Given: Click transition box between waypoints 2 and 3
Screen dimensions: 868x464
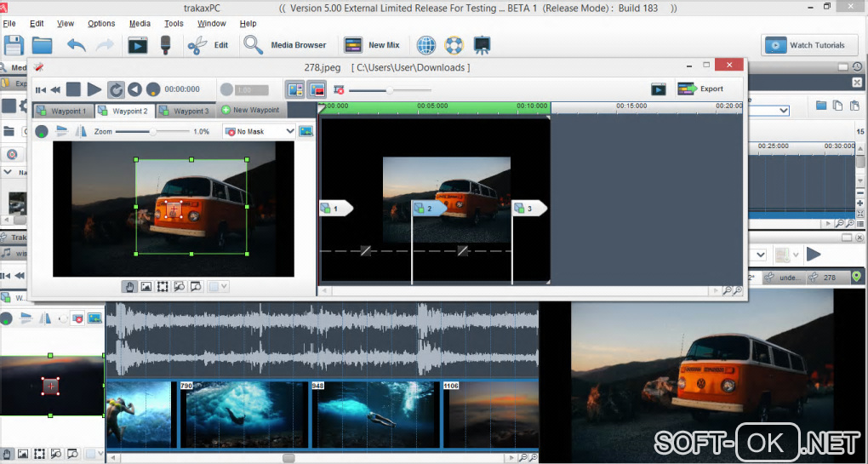Looking at the screenshot, I should click(x=462, y=251).
